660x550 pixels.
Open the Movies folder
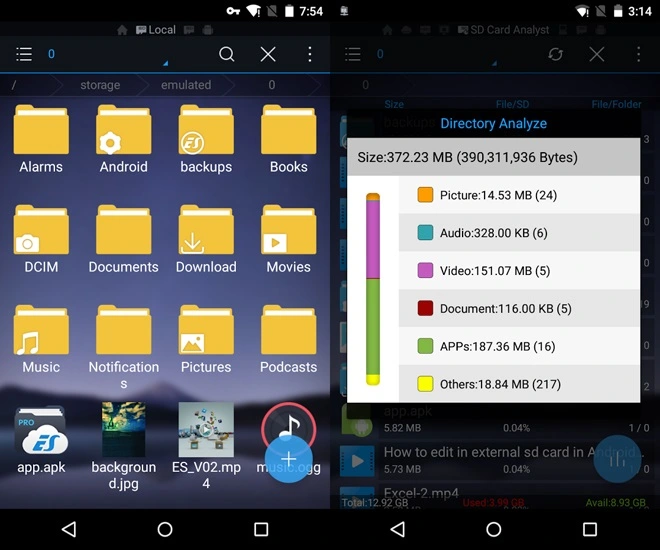point(288,239)
